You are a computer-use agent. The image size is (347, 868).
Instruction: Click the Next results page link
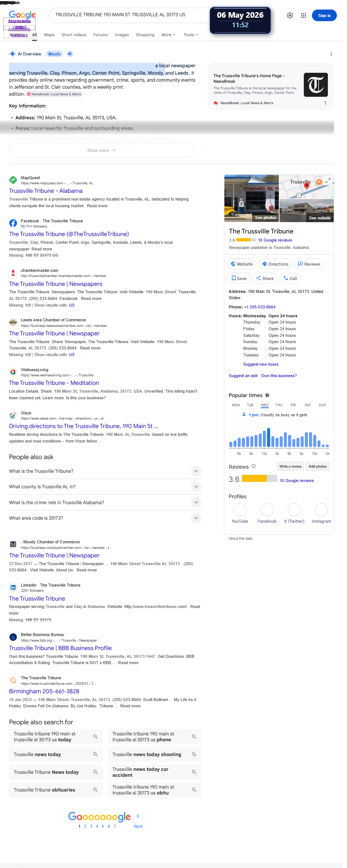pyautogui.click(x=138, y=826)
